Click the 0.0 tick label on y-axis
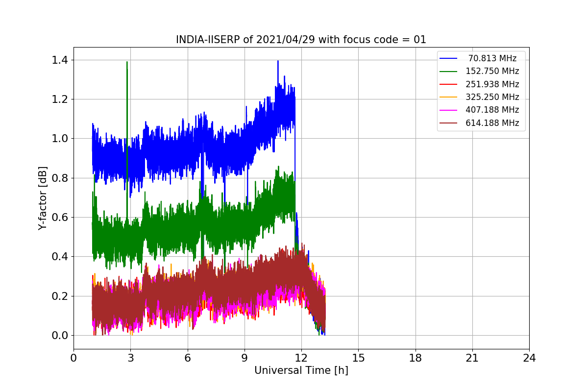This screenshot has width=588, height=392. pyautogui.click(x=60, y=335)
